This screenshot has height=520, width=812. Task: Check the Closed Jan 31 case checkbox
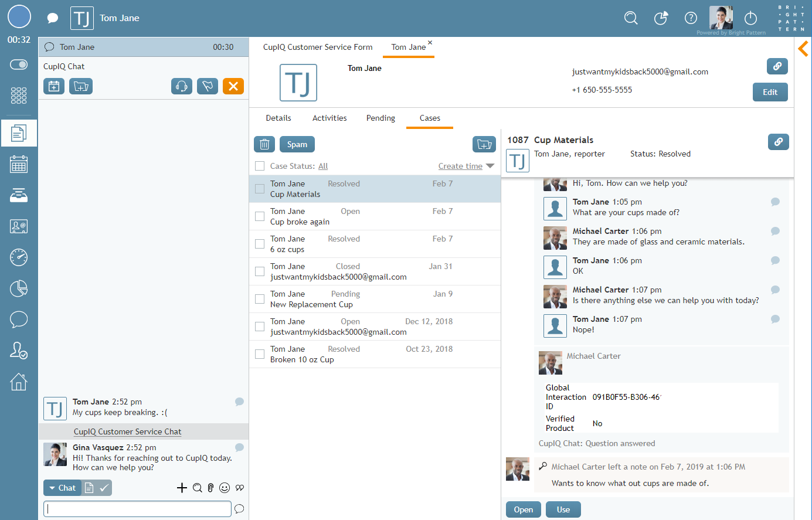[260, 271]
